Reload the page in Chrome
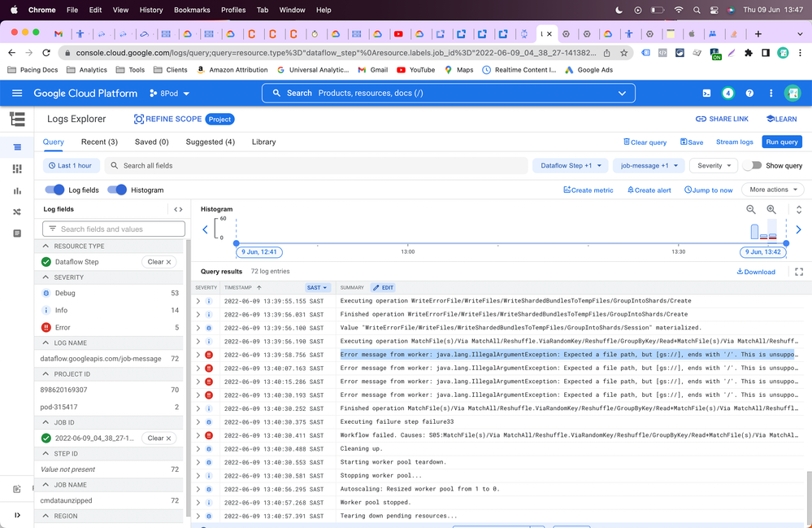The height and width of the screenshot is (528, 812). click(x=46, y=53)
